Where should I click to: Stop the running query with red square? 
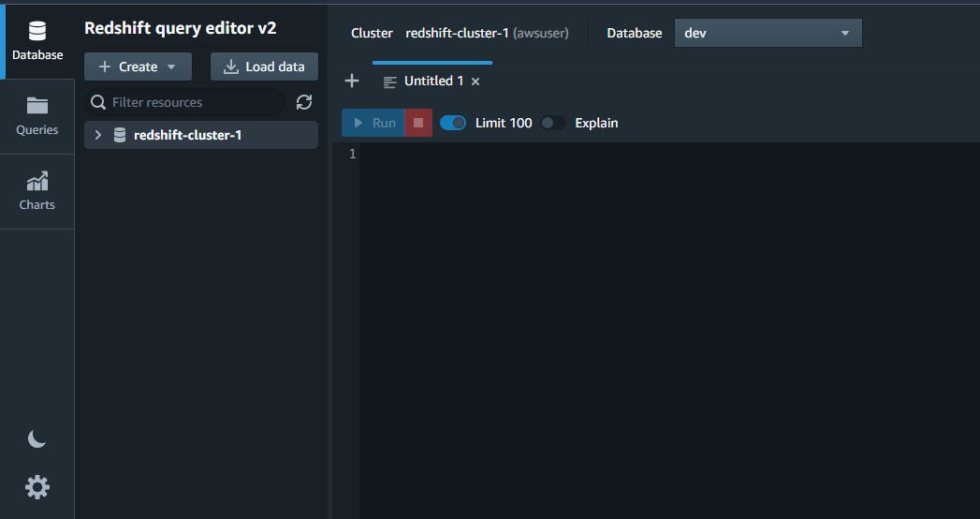418,123
